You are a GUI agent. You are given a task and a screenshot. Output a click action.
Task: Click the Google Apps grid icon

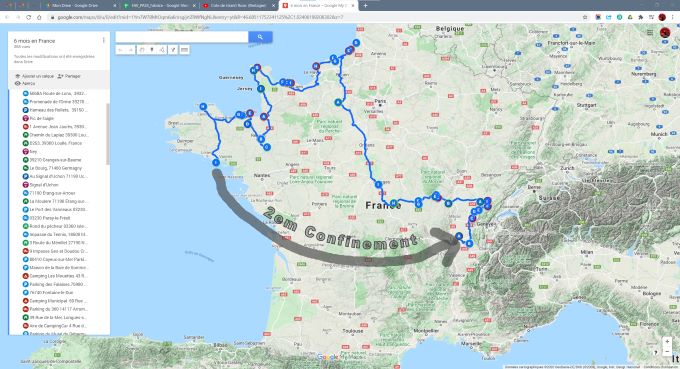pos(650,33)
